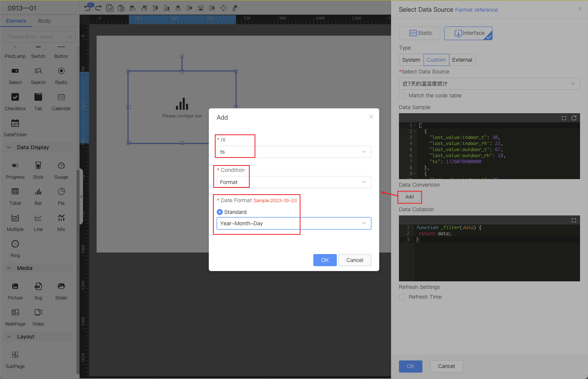The width and height of the screenshot is (588, 379).
Task: Open the IX field dropdown showing ts
Action: 294,152
